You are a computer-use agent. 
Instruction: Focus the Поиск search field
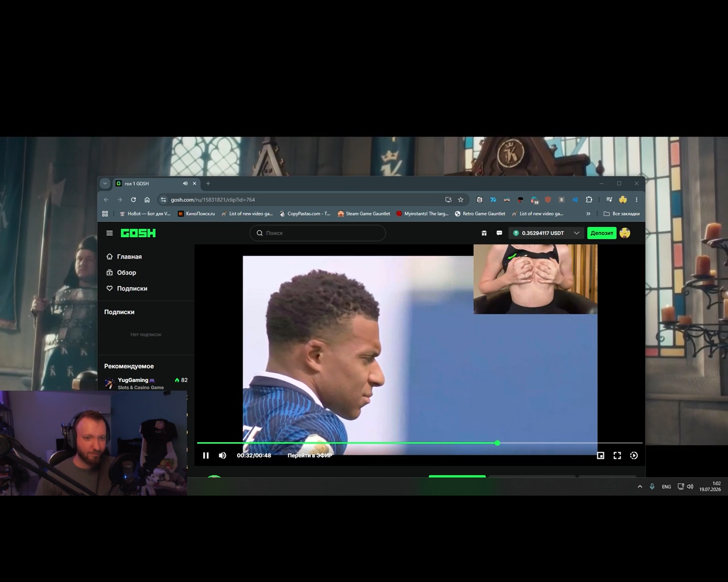[317, 233]
